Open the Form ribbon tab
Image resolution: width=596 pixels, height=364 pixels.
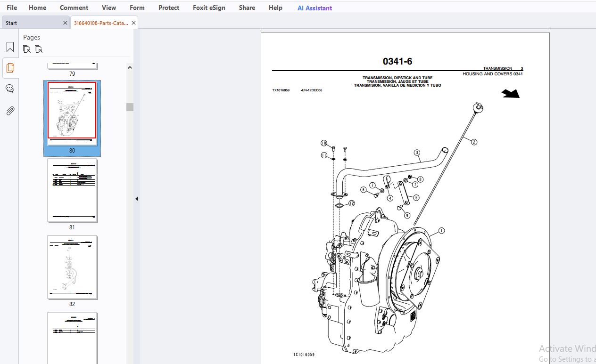click(x=137, y=8)
